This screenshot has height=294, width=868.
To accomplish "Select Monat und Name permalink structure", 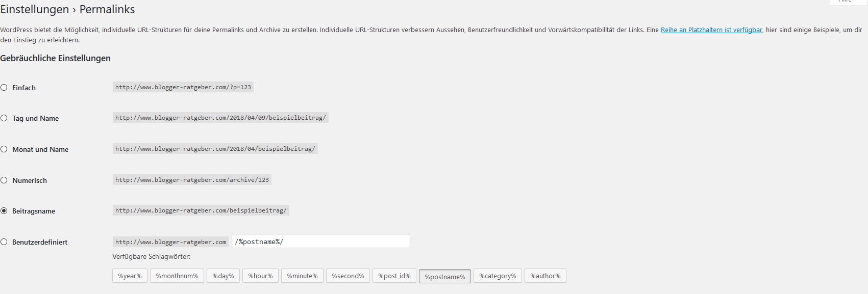I will click(x=4, y=149).
